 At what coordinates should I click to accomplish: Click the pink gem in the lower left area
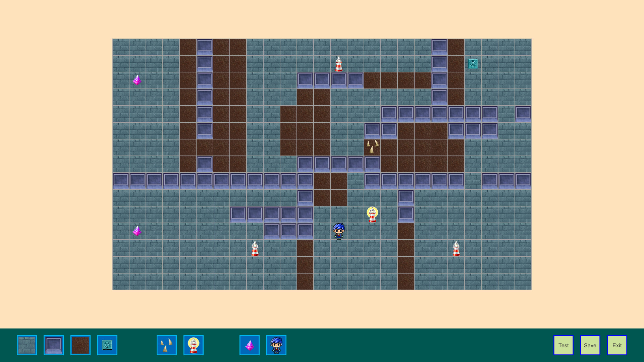[138, 231]
